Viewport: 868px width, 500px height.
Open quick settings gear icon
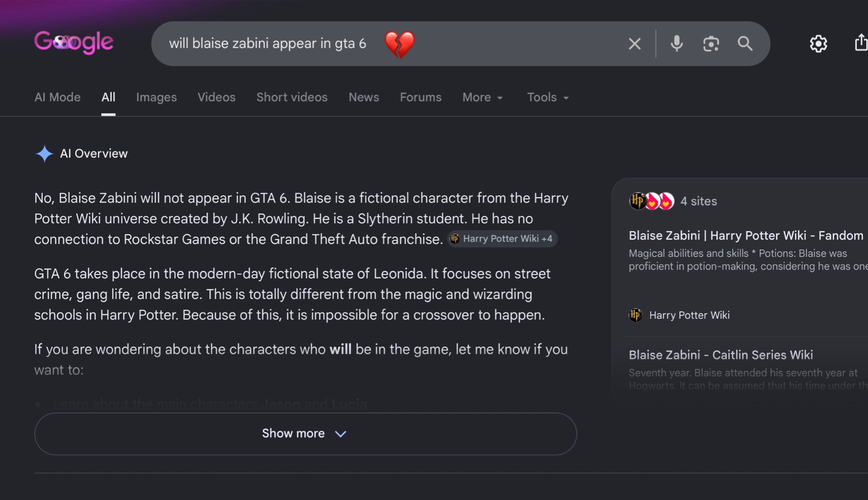point(818,44)
